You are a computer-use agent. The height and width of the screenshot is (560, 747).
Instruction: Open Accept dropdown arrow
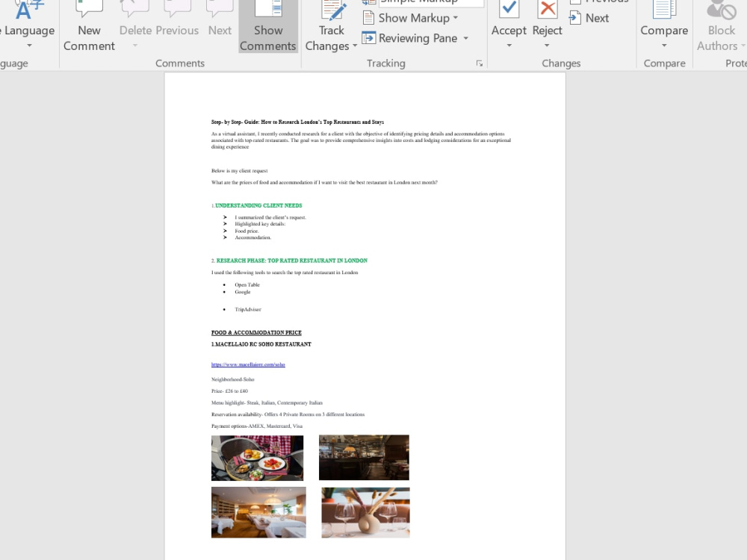[x=509, y=46]
